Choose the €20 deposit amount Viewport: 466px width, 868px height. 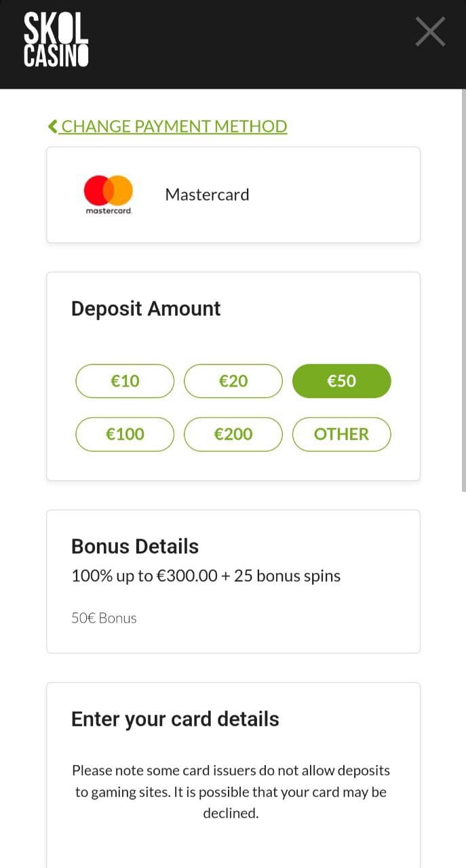(233, 381)
